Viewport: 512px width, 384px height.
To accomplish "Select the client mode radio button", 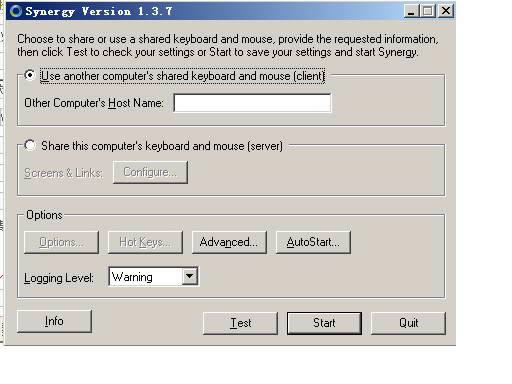I will tap(30, 75).
